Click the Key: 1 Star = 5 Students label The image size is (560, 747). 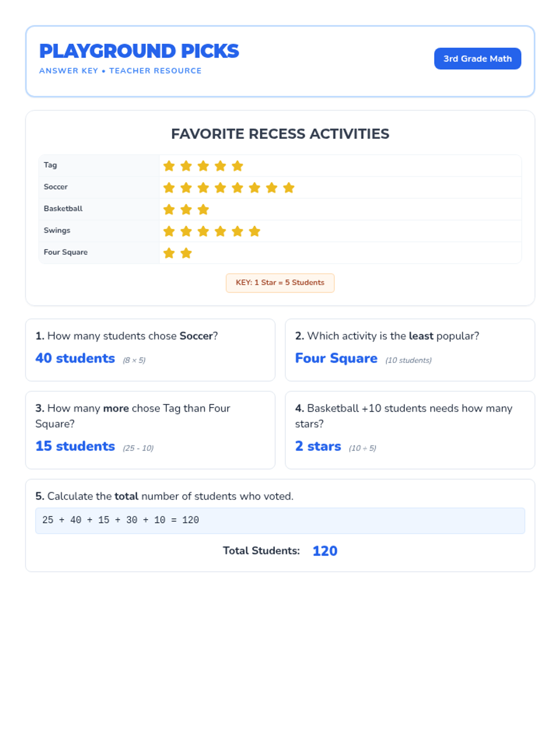click(280, 283)
